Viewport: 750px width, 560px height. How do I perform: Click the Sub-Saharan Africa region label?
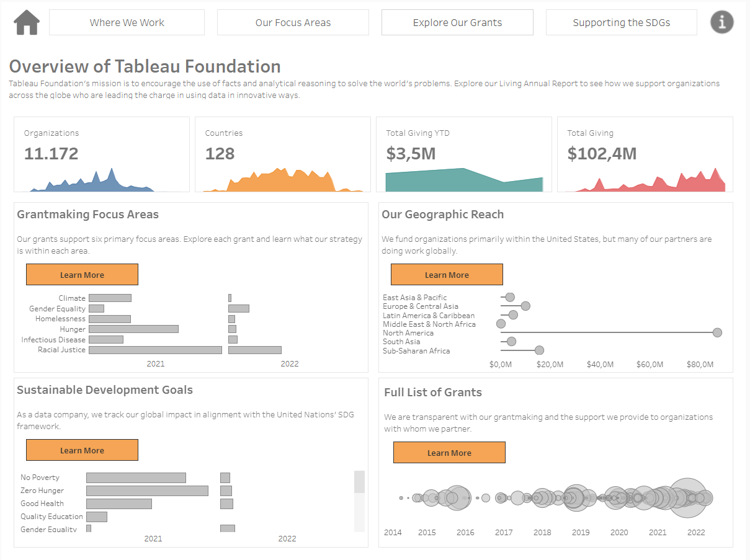pyautogui.click(x=416, y=351)
